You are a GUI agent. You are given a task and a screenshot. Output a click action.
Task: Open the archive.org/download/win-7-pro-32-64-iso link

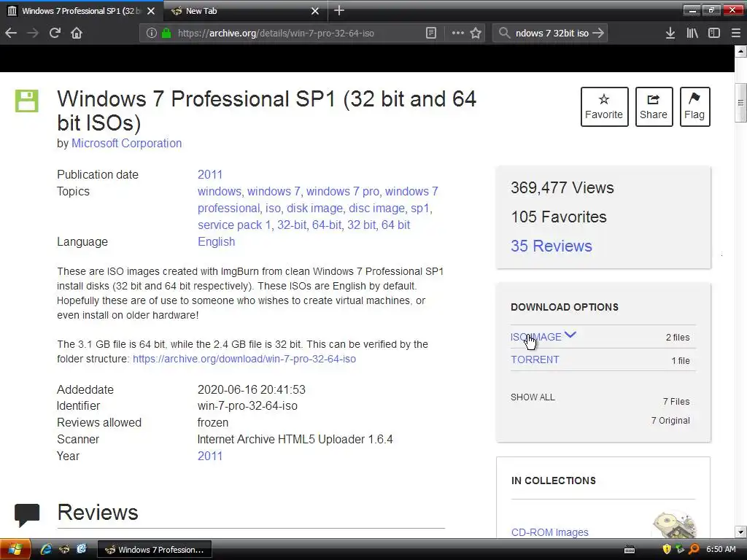coord(244,359)
